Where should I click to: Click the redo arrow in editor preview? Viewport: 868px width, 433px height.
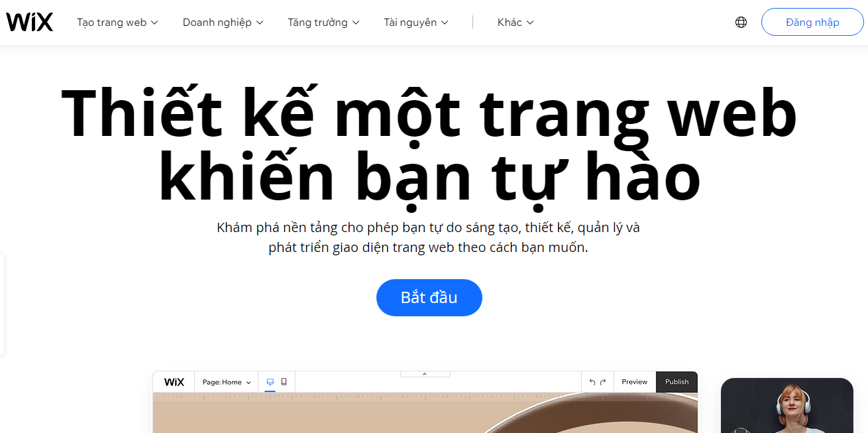pos(603,382)
